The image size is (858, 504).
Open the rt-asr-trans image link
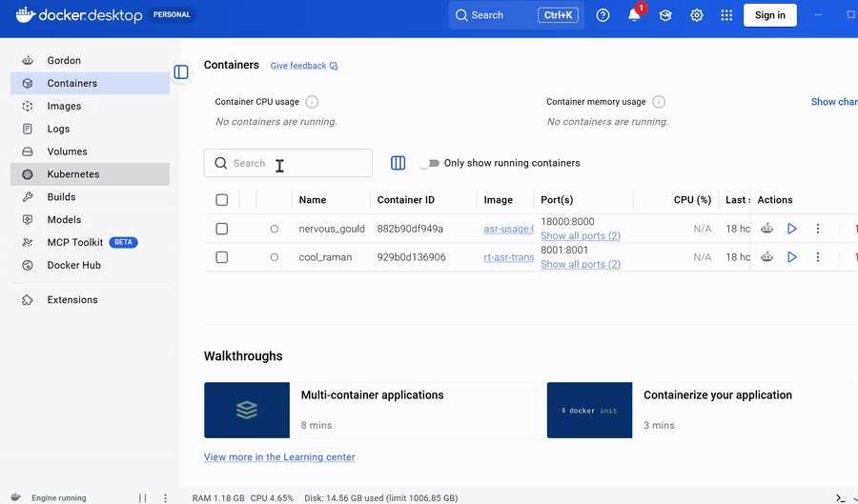pos(509,257)
